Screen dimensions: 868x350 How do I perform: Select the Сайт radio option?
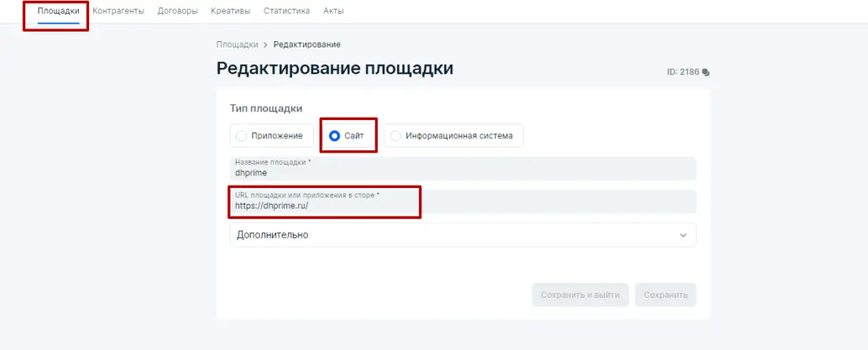[x=348, y=135]
